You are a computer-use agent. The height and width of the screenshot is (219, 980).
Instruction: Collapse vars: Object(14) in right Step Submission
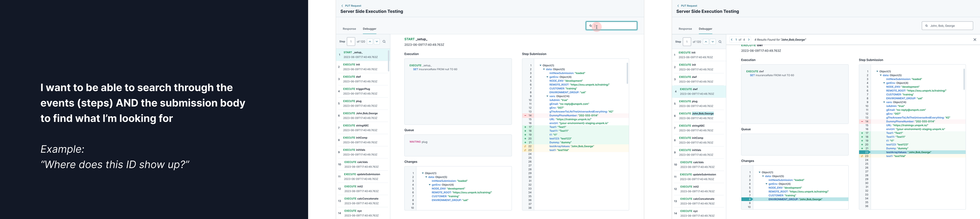pyautogui.click(x=884, y=102)
